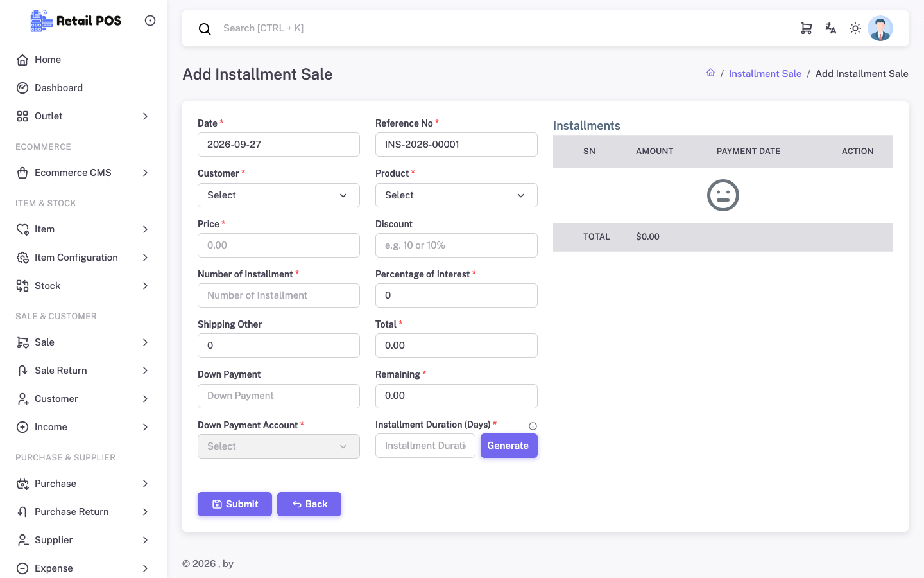The width and height of the screenshot is (924, 578).
Task: Expand the Item Configuration menu
Action: (83, 258)
